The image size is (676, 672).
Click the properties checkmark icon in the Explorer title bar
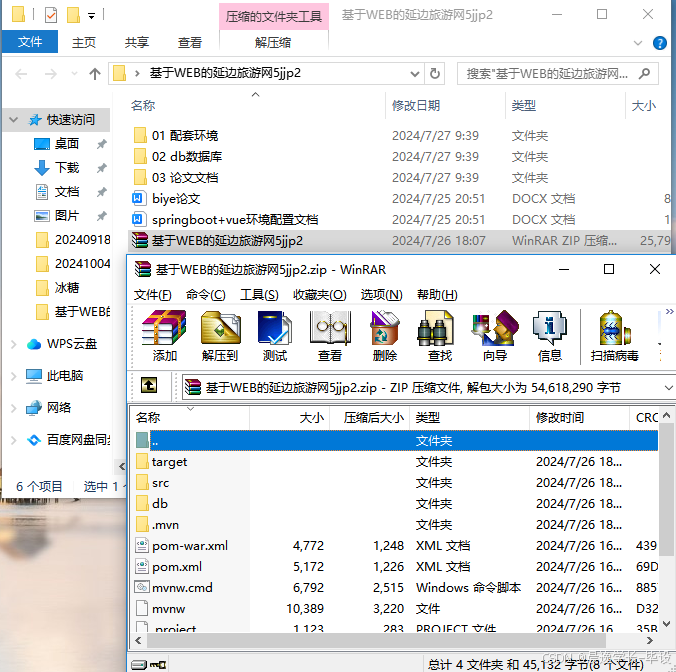(50, 15)
